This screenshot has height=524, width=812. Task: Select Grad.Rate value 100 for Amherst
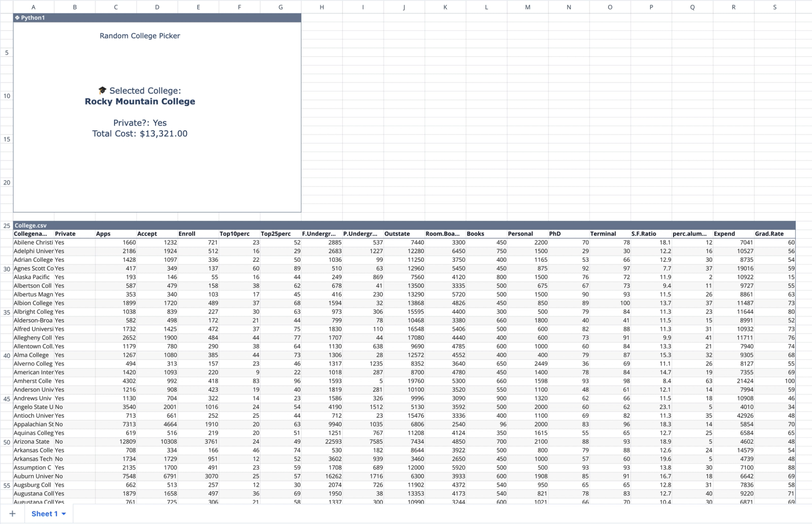pyautogui.click(x=774, y=381)
